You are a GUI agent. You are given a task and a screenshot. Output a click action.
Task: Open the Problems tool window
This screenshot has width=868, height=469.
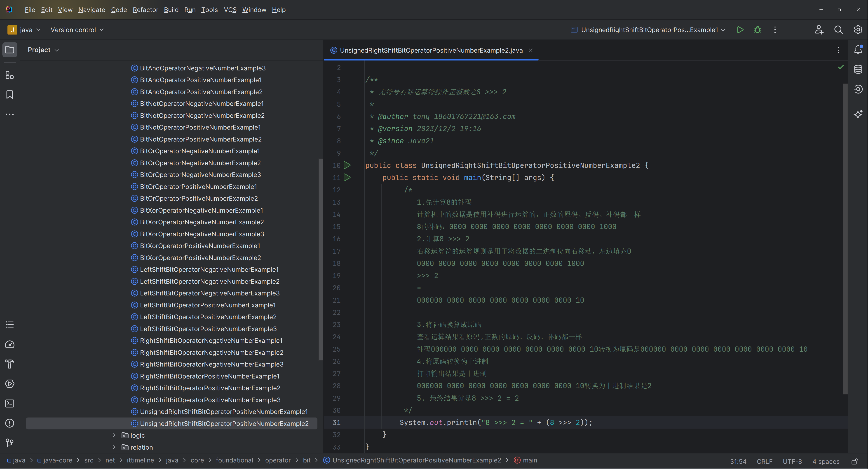(x=10, y=423)
